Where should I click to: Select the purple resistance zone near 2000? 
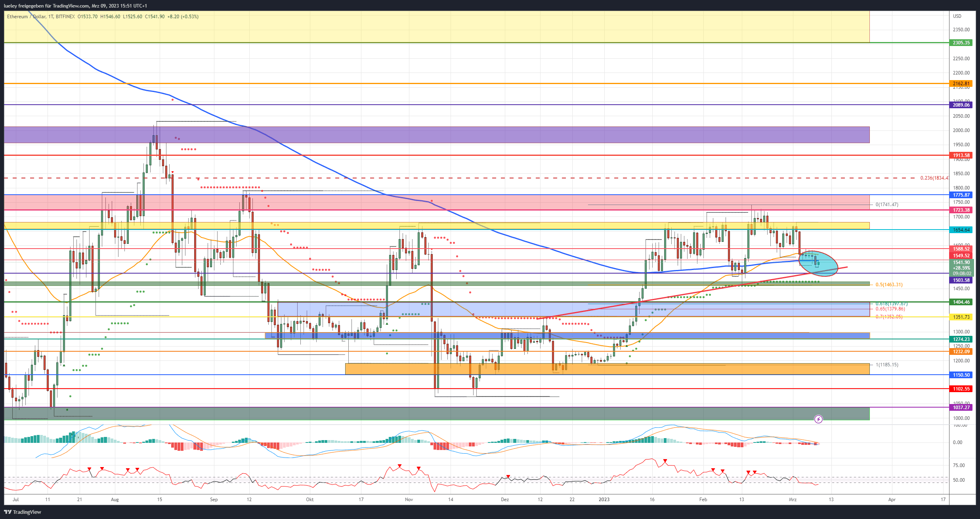coord(437,135)
